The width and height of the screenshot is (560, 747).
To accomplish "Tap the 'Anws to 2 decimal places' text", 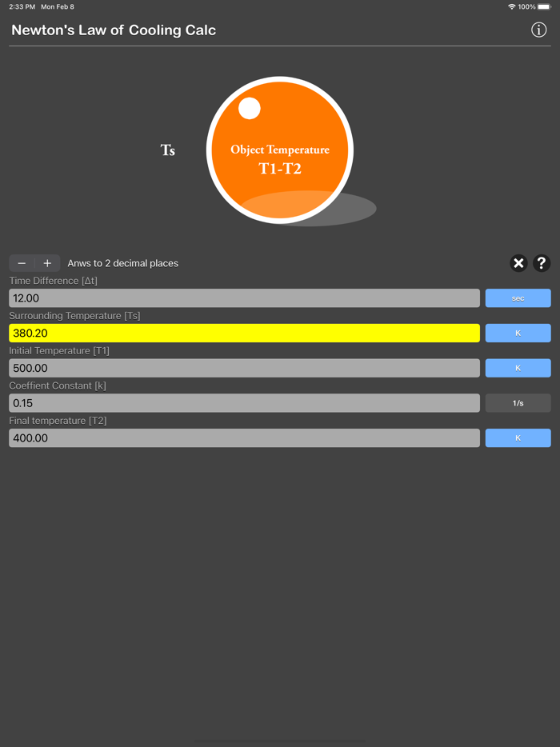I will point(123,263).
